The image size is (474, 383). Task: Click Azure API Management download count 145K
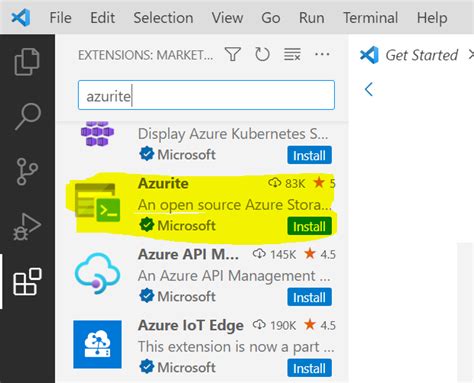(x=274, y=254)
